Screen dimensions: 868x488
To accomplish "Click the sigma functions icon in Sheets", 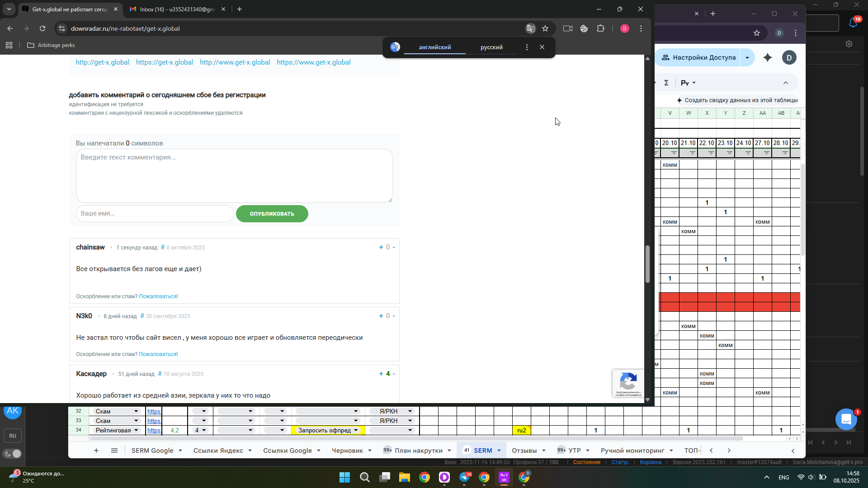I will (x=666, y=83).
